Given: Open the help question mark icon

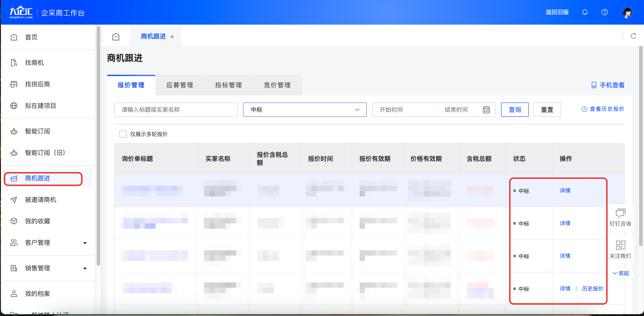Looking at the screenshot, I should [604, 12].
